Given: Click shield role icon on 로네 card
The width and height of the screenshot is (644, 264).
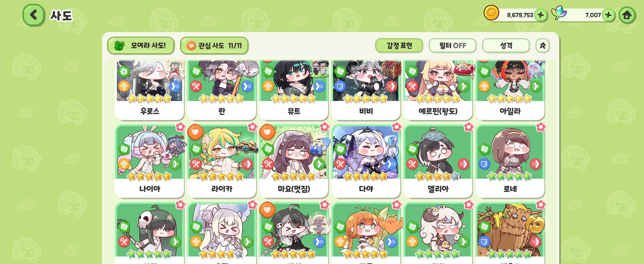Looking at the screenshot, I should pyautogui.click(x=484, y=164).
